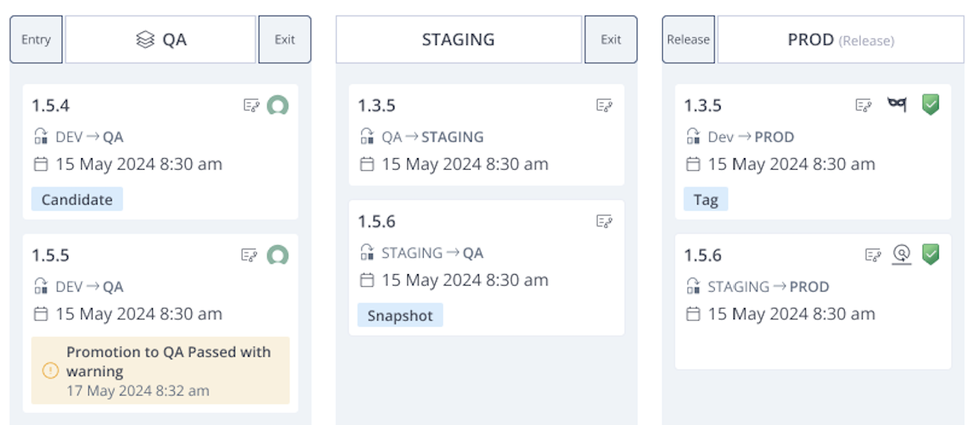This screenshot has width=980, height=425.
Task: Click evidence icon on STAGING 1.5.6 card
Action: [604, 221]
